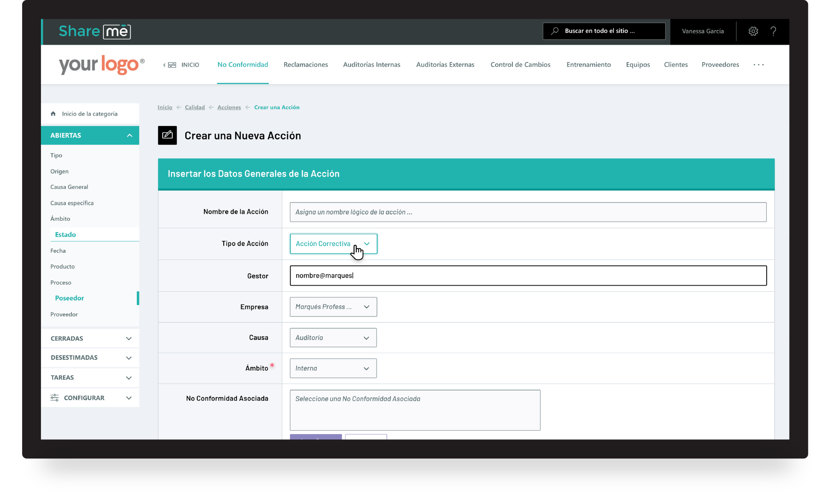Click the search magnifier in the search bar
The width and height of the screenshot is (832, 504).
(556, 31)
